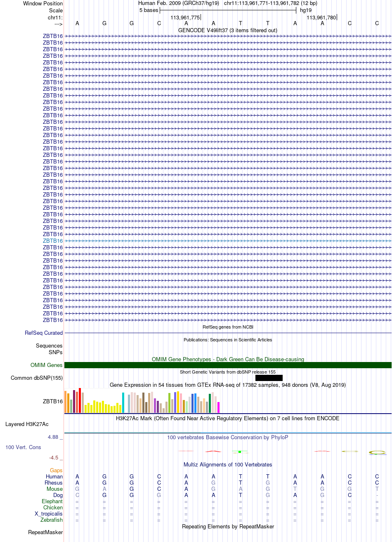
Task: Open 'Publications: Sequences in Scientific Articles' title
Action: pos(228,340)
